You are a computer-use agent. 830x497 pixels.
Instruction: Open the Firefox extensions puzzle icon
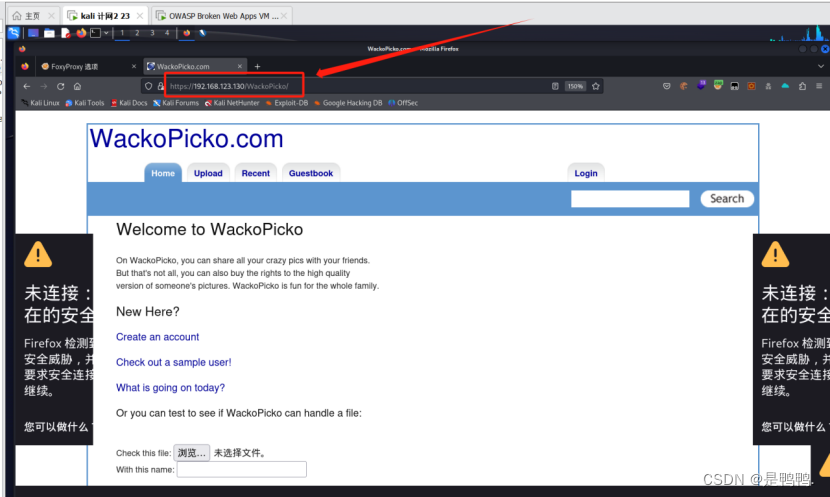[x=802, y=86]
